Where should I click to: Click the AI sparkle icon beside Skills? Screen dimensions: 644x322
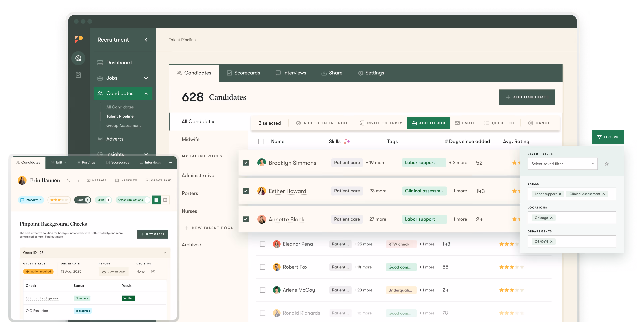[x=346, y=142]
